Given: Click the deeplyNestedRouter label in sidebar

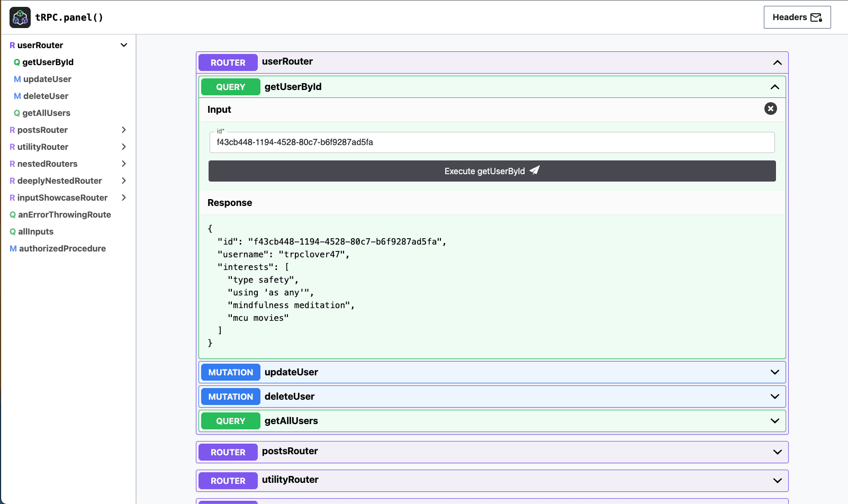Looking at the screenshot, I should (60, 181).
